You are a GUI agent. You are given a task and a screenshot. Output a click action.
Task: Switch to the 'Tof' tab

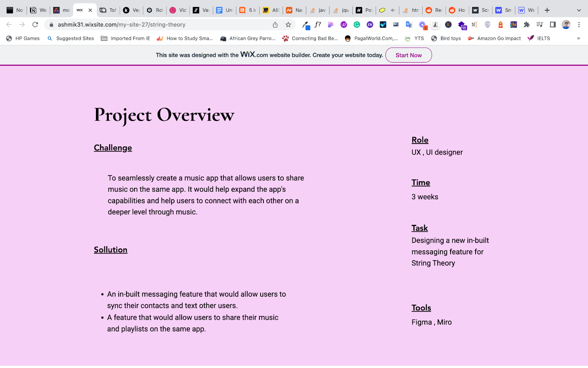point(108,10)
